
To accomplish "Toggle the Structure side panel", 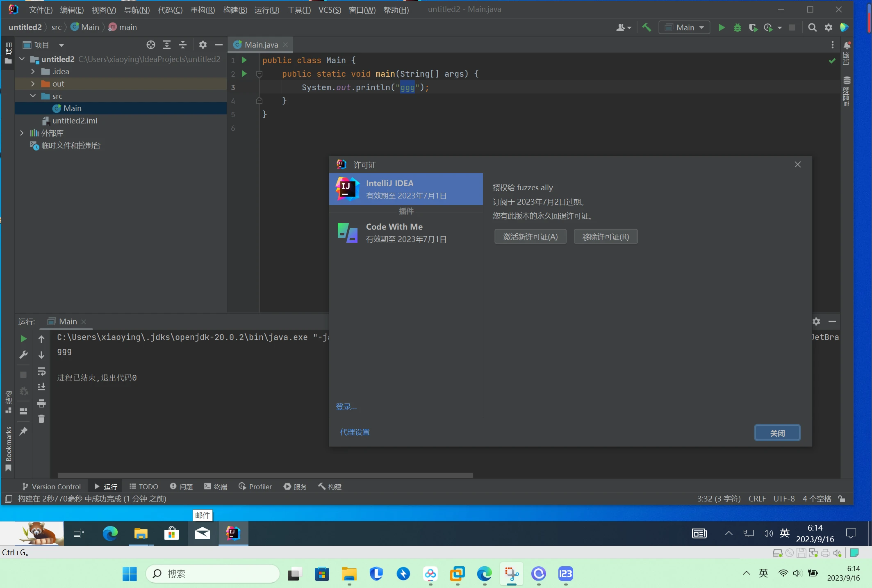I will 8,402.
